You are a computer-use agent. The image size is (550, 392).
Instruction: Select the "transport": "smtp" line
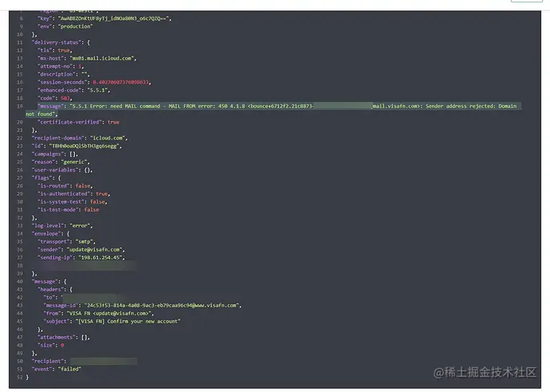coord(67,241)
